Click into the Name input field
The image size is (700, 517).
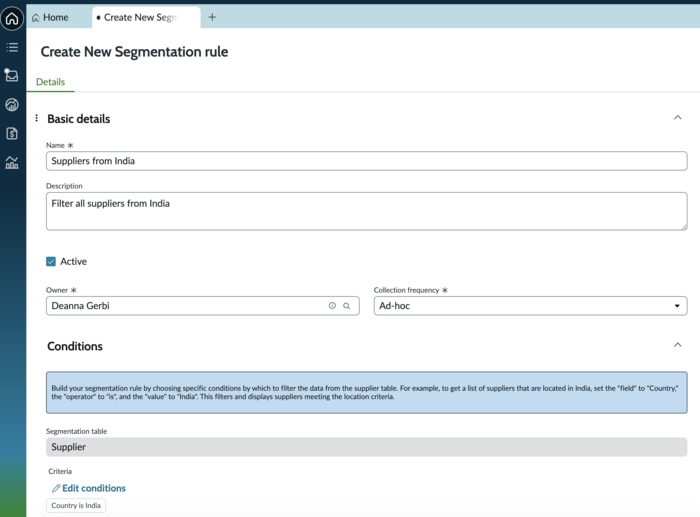pos(367,161)
